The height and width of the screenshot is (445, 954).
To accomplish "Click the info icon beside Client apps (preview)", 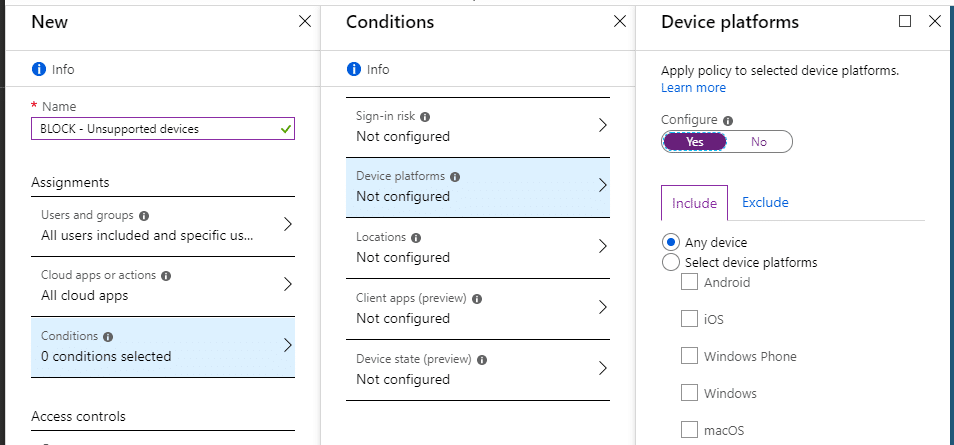I will coord(477,299).
